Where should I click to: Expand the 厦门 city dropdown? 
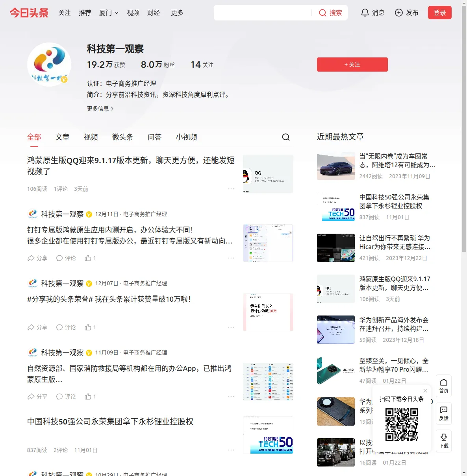(x=109, y=13)
